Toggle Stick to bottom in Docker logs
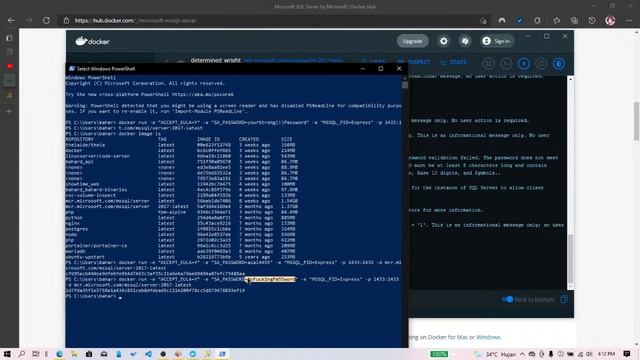Image resolution: width=640 pixels, height=360 pixels. 507,299
